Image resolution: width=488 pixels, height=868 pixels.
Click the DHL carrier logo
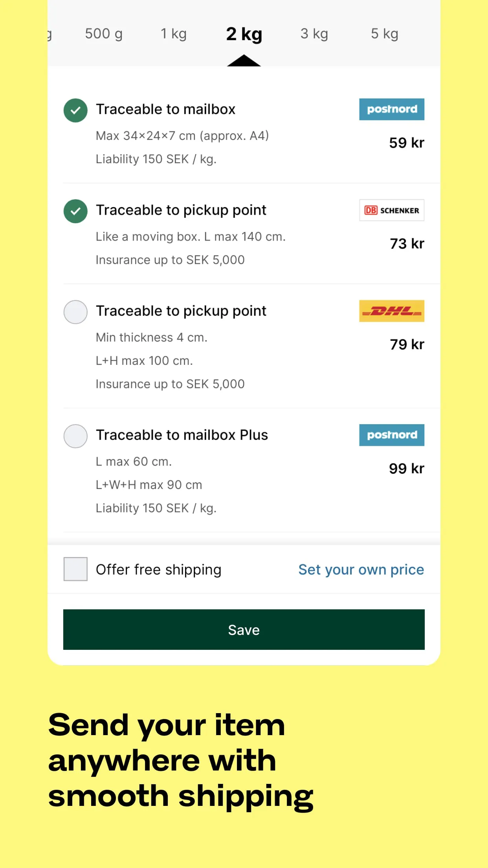tap(392, 311)
